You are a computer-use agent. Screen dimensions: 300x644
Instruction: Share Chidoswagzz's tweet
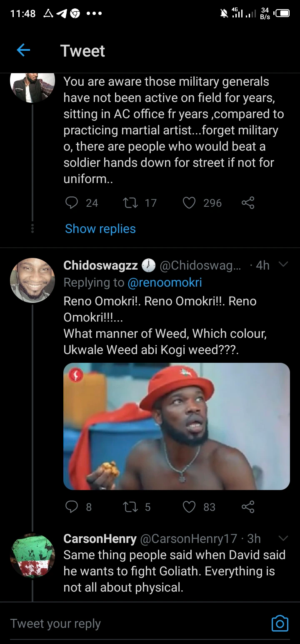248,506
